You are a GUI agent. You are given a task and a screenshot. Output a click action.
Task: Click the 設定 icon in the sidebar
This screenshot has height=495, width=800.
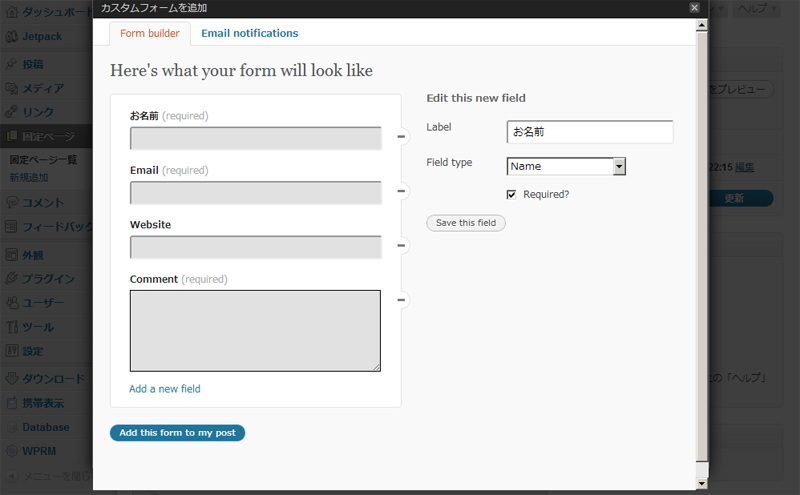[11, 351]
